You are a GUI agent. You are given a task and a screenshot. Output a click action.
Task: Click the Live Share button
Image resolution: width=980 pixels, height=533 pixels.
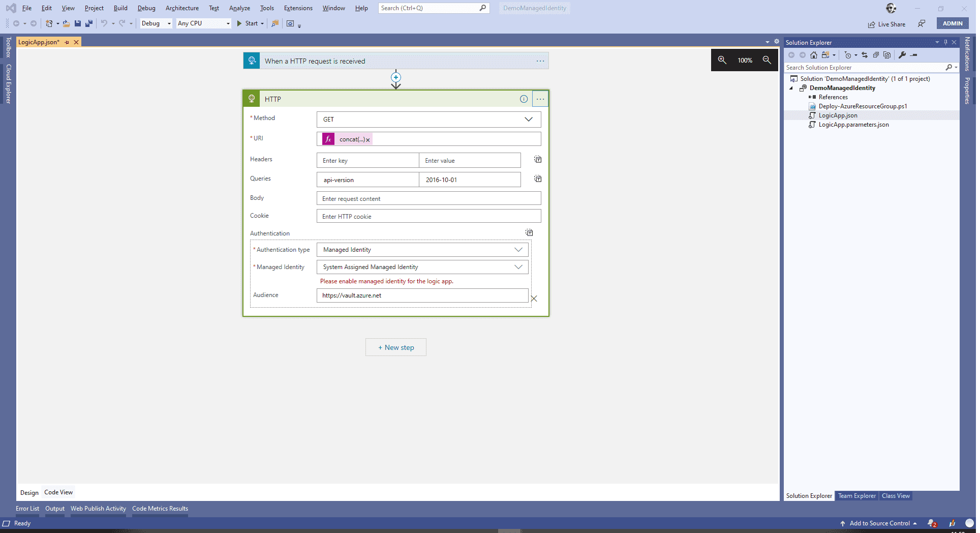tap(887, 24)
